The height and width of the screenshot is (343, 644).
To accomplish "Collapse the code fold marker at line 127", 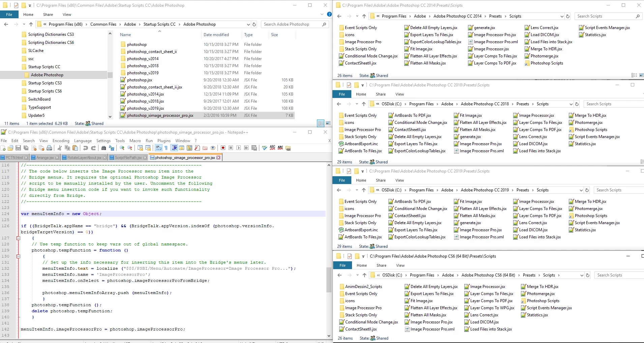I will 18,238.
